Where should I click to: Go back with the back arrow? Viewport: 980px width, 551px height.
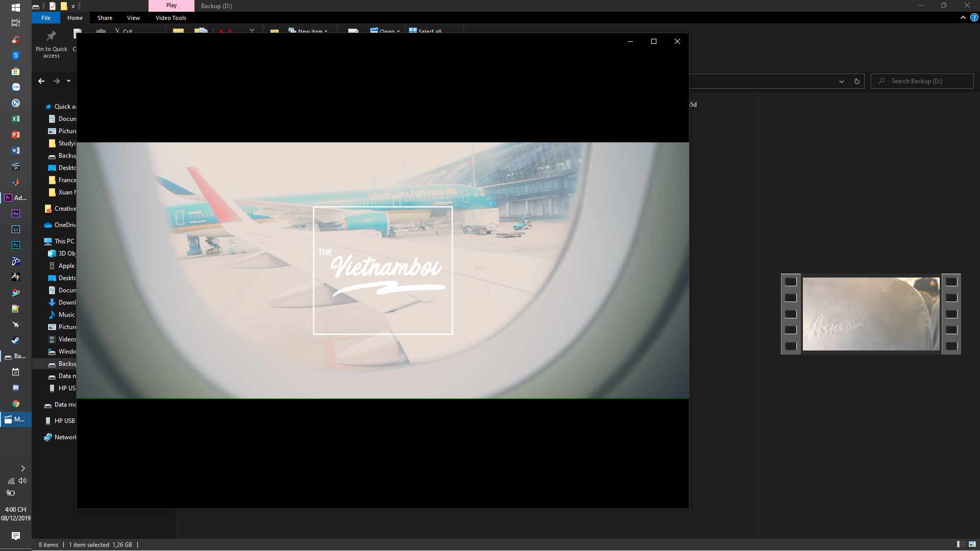pyautogui.click(x=41, y=81)
